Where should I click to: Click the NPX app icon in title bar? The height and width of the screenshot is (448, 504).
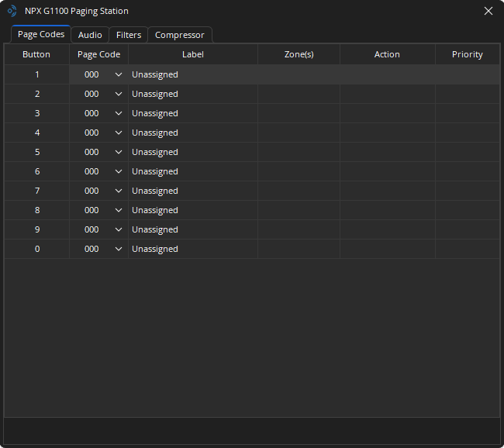tap(12, 11)
